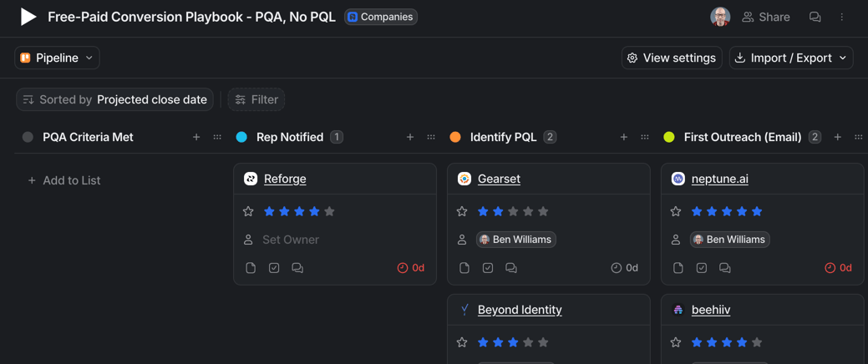Click the Identify PQL column title
The width and height of the screenshot is (868, 364).
pyautogui.click(x=503, y=137)
